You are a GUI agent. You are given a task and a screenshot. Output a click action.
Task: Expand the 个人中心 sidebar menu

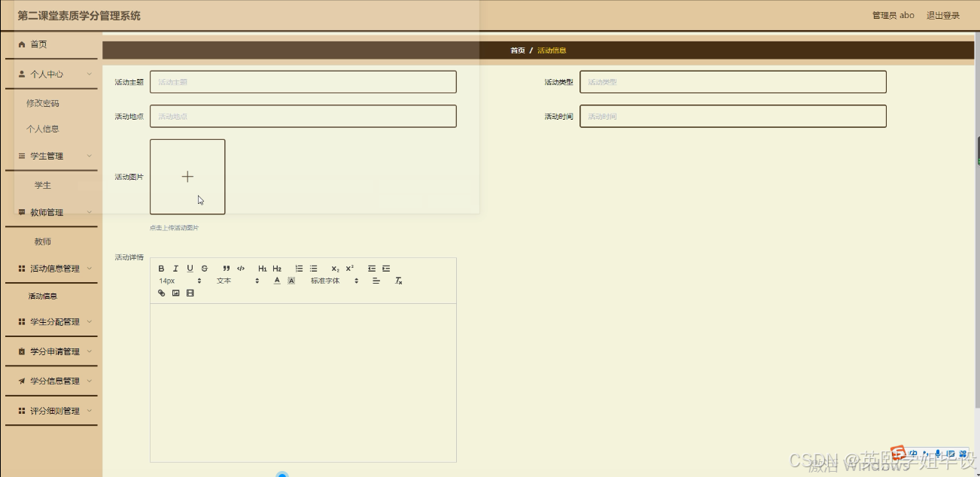click(51, 74)
